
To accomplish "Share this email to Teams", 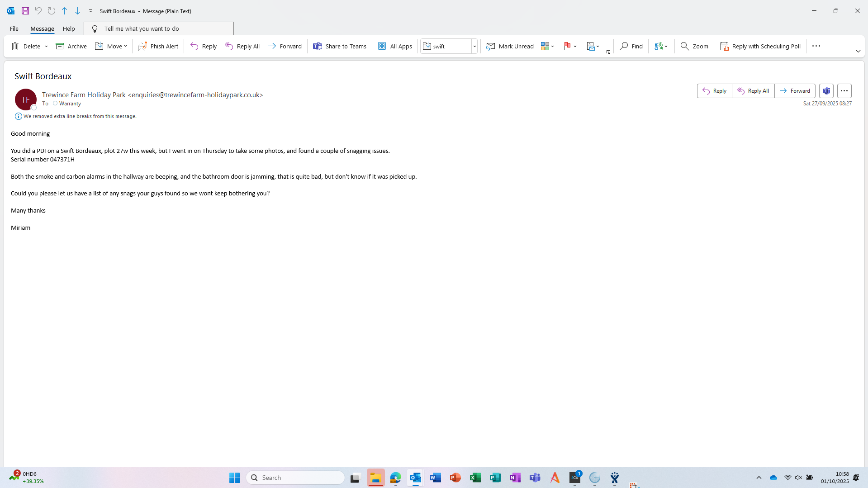I will pos(340,46).
